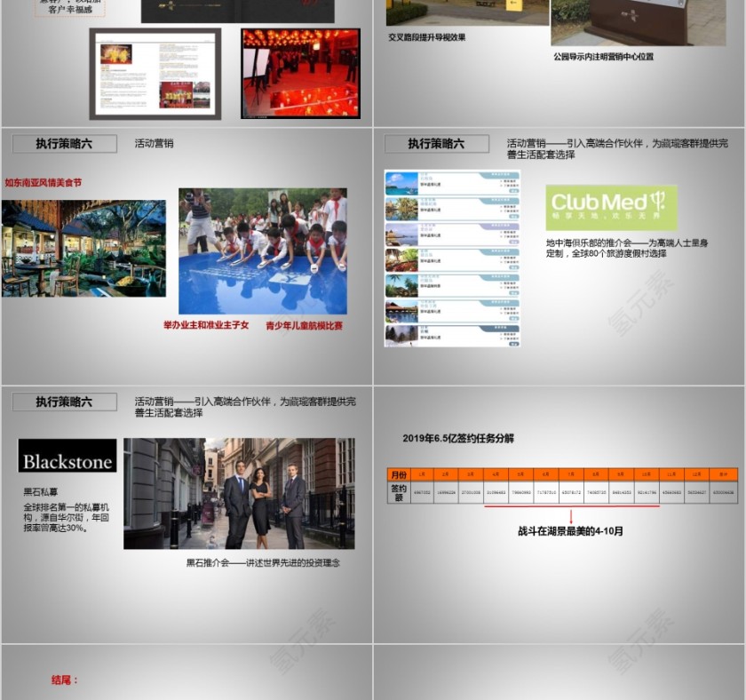
Task: Select the 执行策略六 header on the left slide
Action: click(64, 142)
